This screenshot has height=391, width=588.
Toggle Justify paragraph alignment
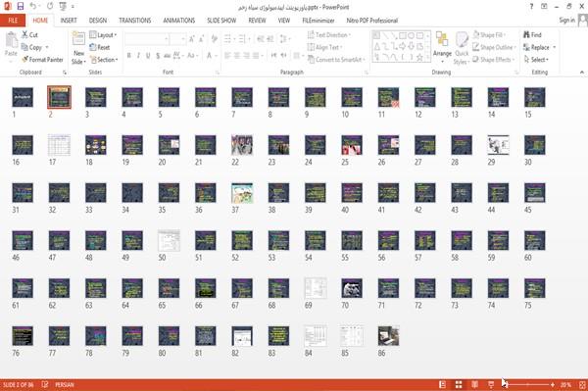coord(256,56)
